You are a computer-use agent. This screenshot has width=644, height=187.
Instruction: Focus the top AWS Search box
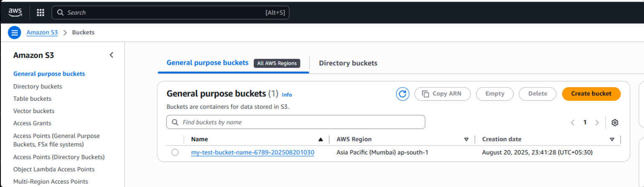point(170,13)
